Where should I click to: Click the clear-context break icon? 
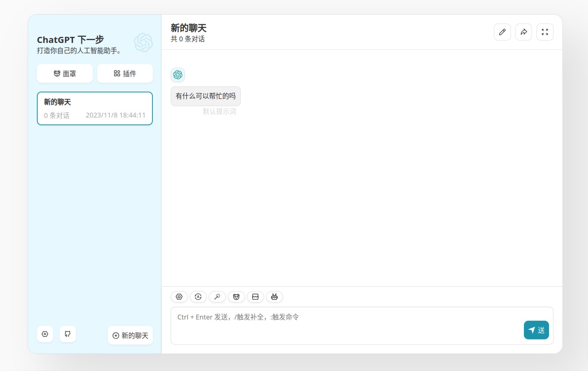tap(255, 297)
